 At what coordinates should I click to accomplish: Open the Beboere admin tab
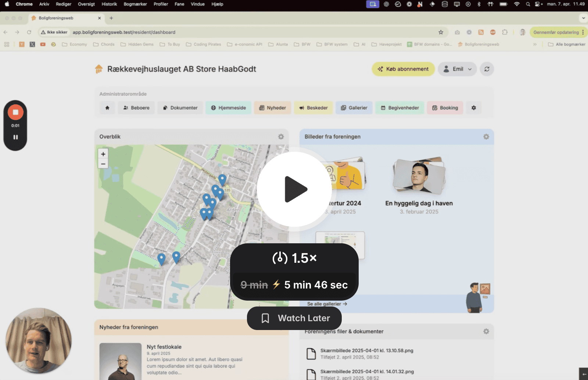pos(136,108)
